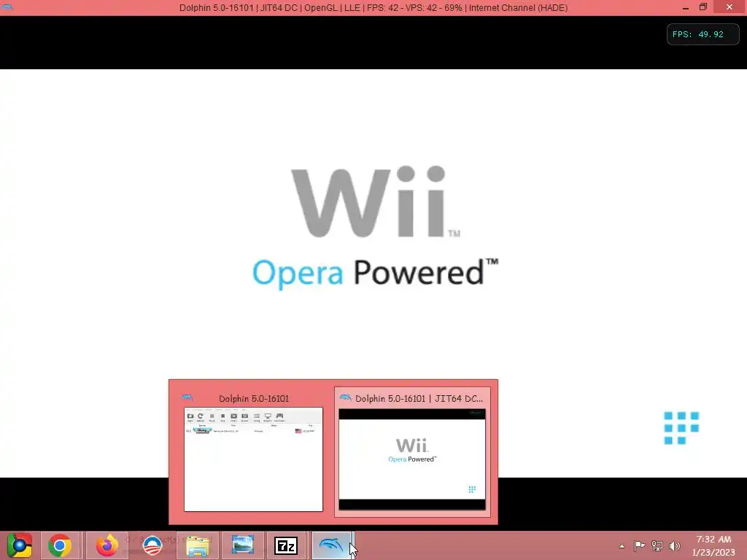Close the Dolphin game window
The width and height of the screenshot is (747, 560).
[x=729, y=7]
